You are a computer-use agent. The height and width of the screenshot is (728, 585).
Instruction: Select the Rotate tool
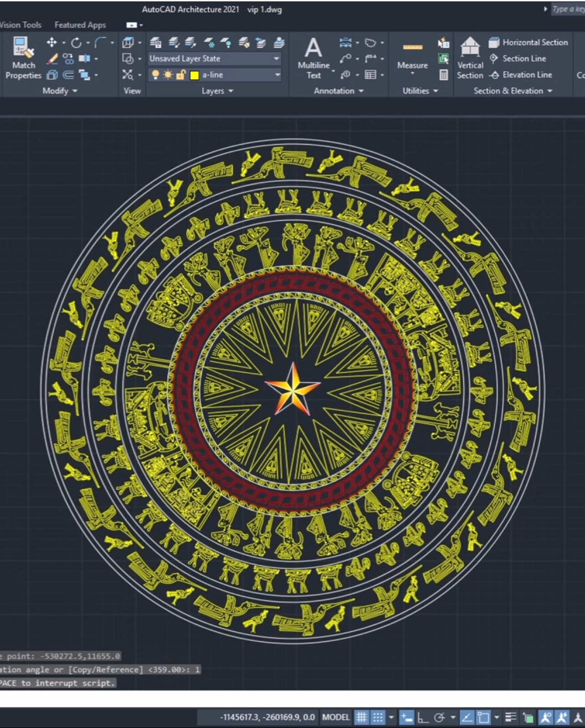(76, 42)
